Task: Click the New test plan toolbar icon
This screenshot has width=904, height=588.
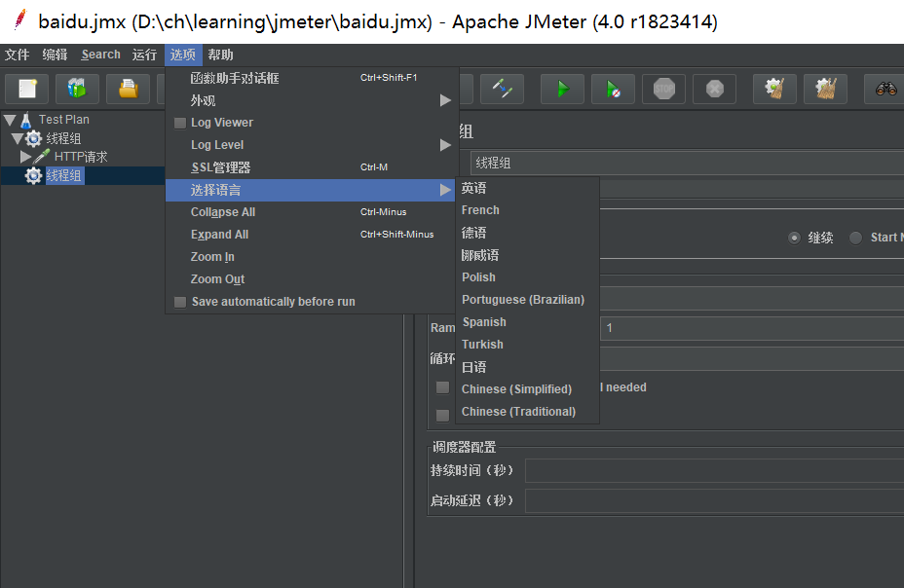Action: pyautogui.click(x=27, y=89)
